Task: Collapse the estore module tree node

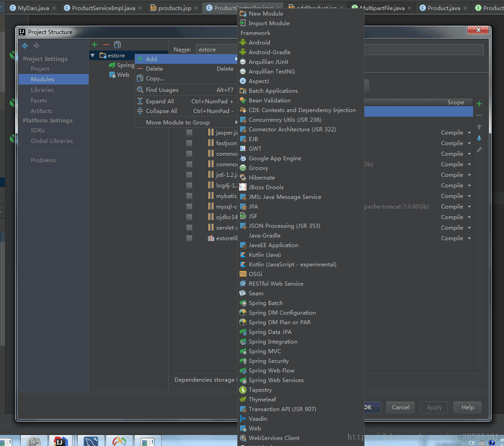Action: click(93, 55)
